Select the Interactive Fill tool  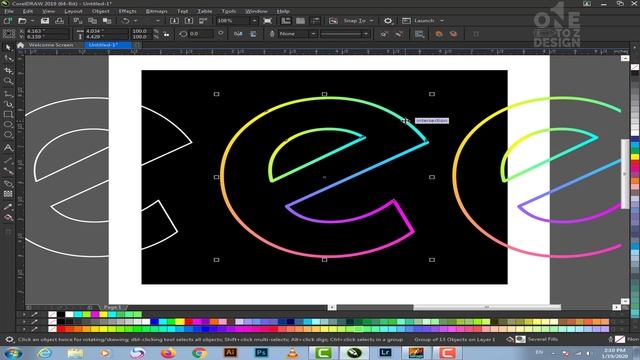[x=8, y=218]
